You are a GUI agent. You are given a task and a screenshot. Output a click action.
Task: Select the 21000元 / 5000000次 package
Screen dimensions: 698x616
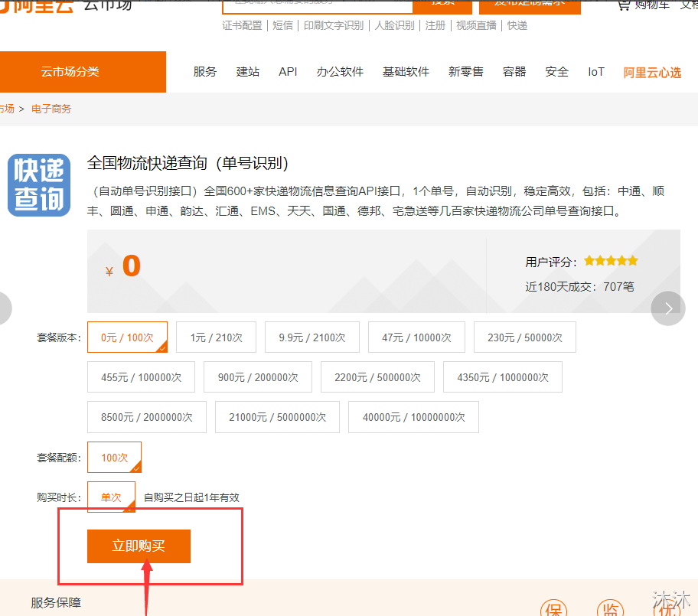point(277,417)
